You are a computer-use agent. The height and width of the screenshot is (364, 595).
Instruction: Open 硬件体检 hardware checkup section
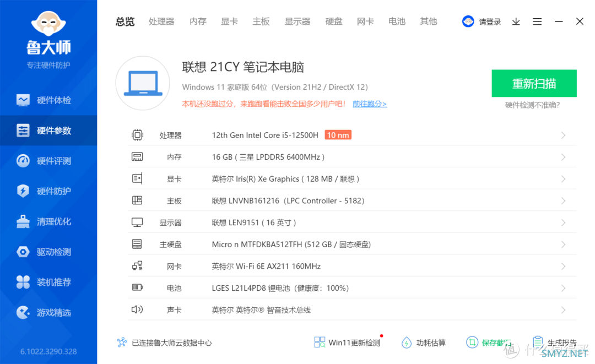[x=48, y=100]
